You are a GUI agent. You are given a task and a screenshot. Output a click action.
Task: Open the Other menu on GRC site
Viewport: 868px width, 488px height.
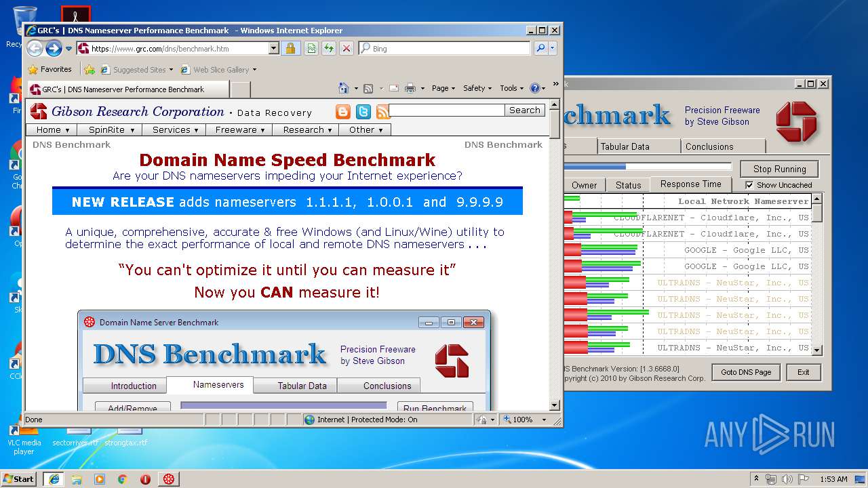[366, 129]
